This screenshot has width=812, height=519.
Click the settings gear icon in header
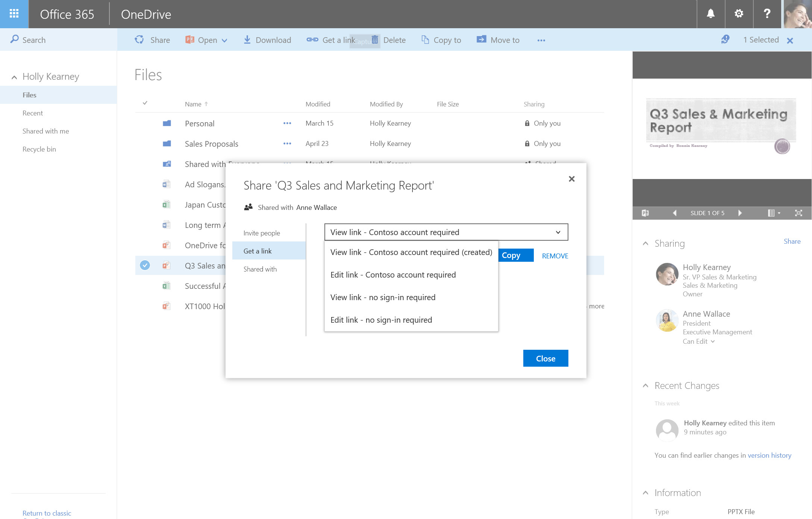click(739, 14)
